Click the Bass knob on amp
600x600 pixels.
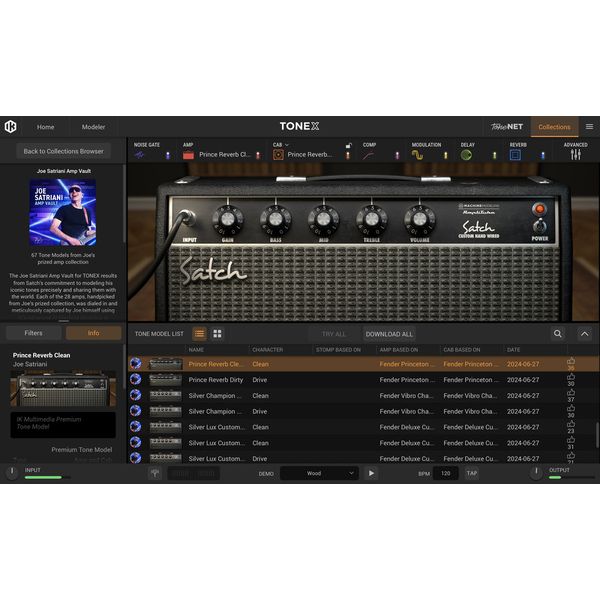pos(276,220)
